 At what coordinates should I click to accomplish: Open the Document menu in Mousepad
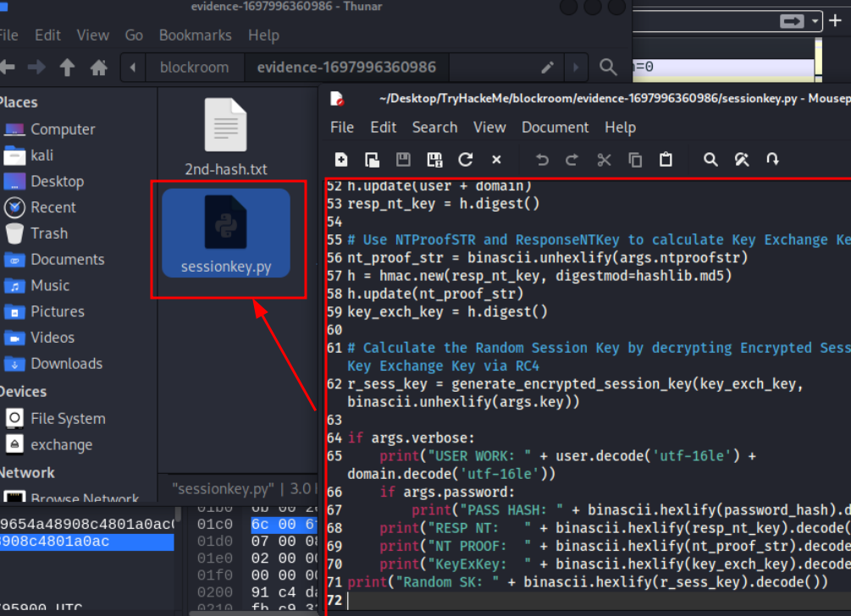click(x=555, y=128)
